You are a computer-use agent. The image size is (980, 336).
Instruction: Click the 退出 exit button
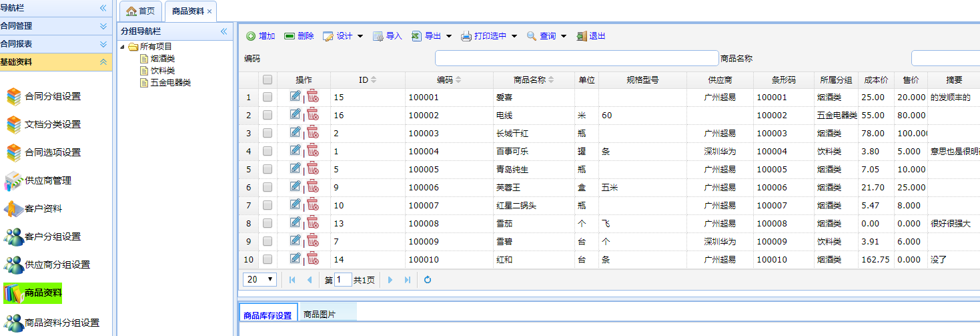pos(591,36)
